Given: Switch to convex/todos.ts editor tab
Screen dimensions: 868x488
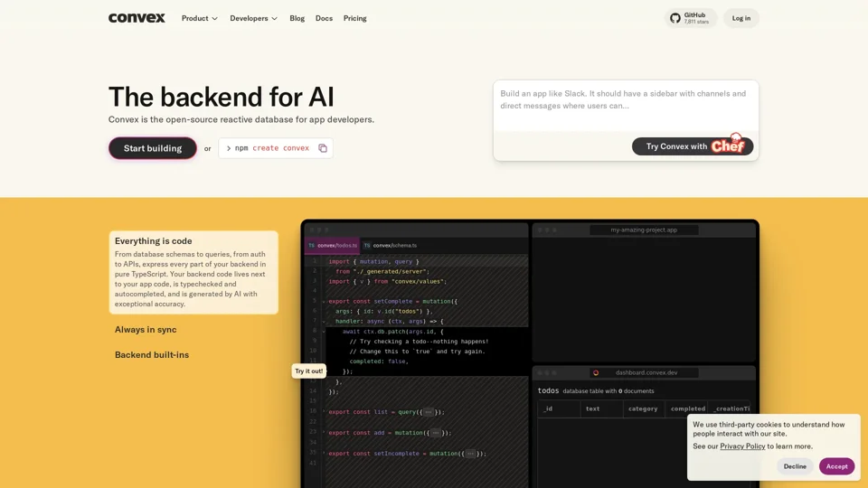Looking at the screenshot, I should pos(332,245).
